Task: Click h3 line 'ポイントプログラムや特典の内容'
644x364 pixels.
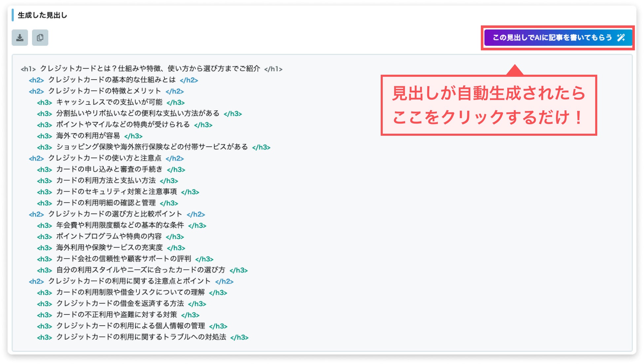Action: [109, 237]
